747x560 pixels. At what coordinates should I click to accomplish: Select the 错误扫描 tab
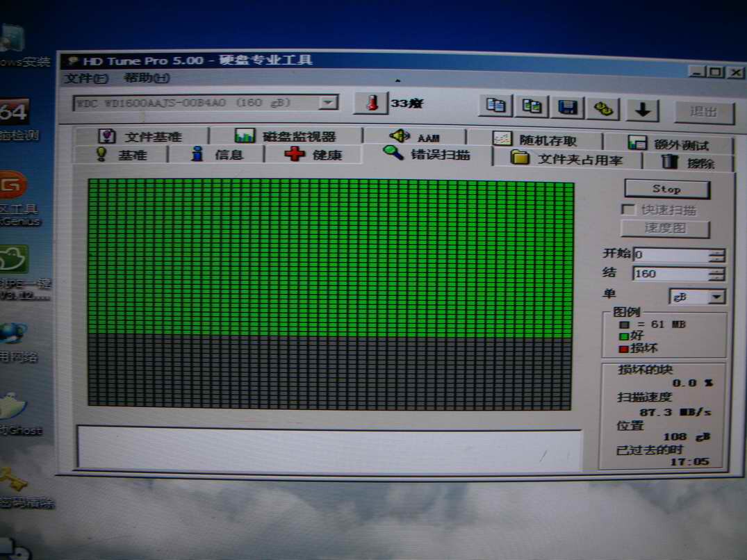pyautogui.click(x=427, y=154)
